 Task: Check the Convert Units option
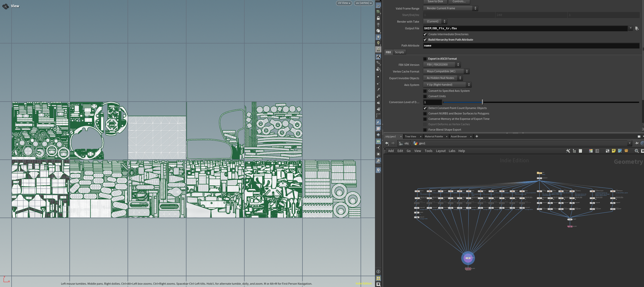425,96
